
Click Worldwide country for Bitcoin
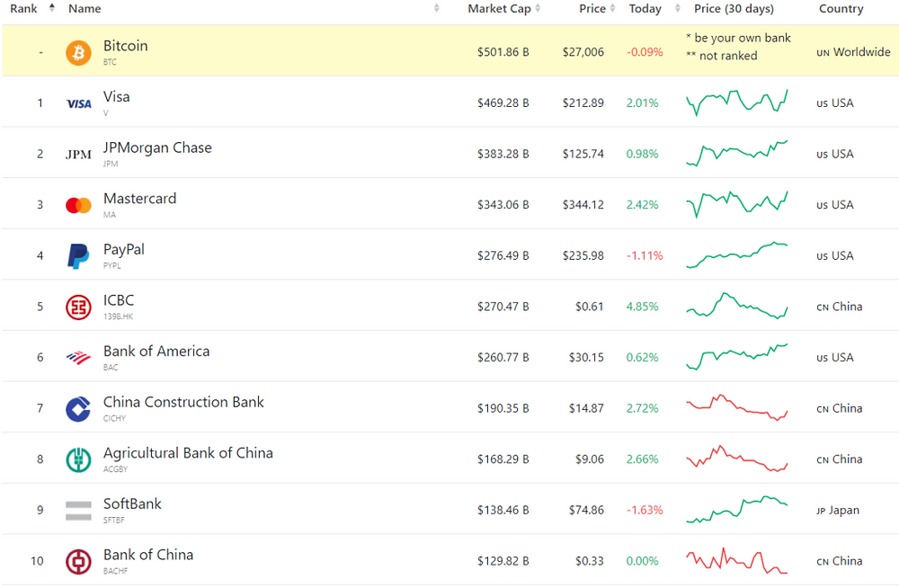pyautogui.click(x=854, y=52)
